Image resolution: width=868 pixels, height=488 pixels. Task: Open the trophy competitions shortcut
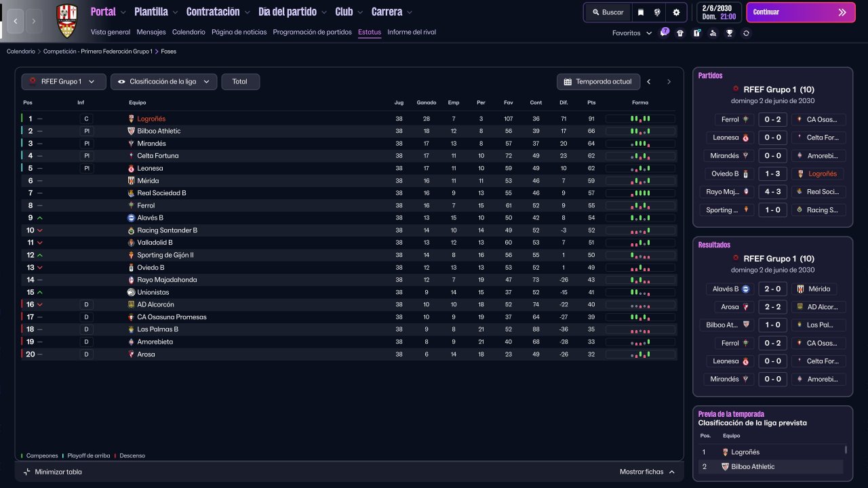coord(730,33)
